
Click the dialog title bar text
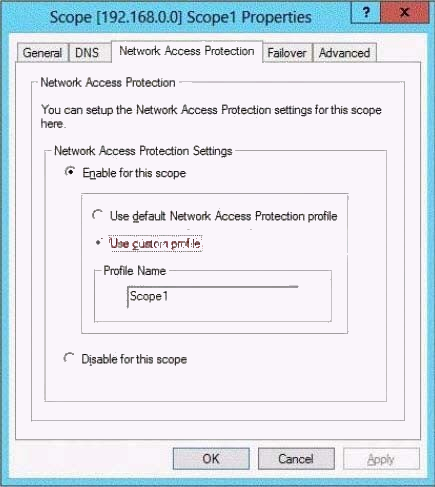[181, 17]
